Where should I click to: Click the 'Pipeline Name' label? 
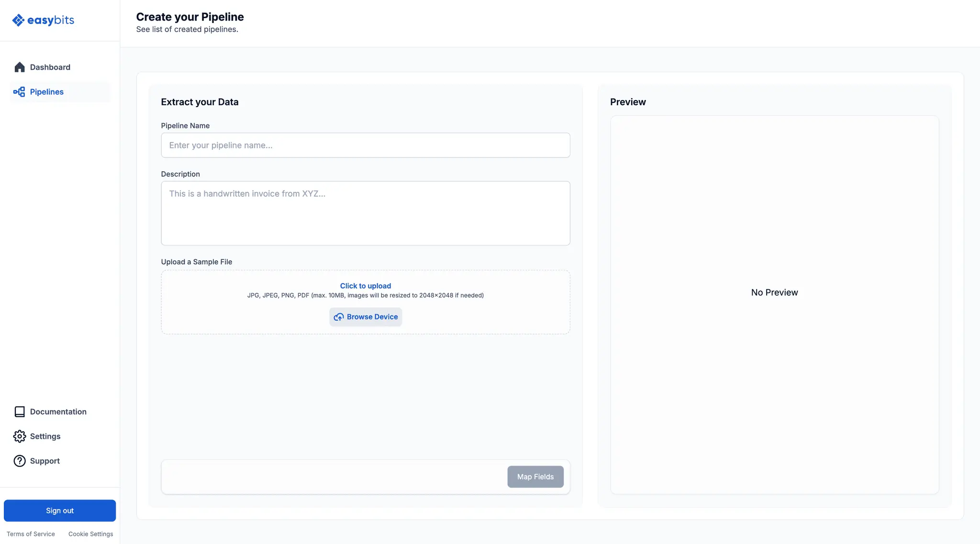(x=185, y=125)
